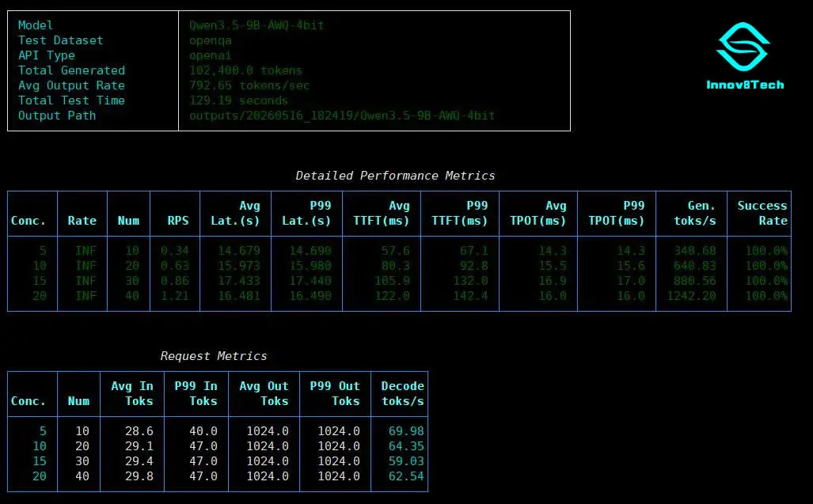Click the 'Avg Lat.(s)' column header
Viewport: 813px width, 504px height.
click(235, 214)
